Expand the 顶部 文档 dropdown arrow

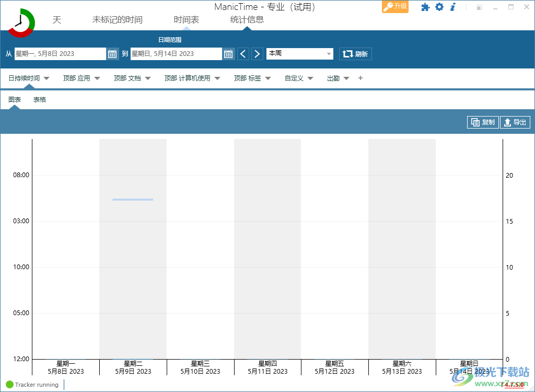coord(148,78)
